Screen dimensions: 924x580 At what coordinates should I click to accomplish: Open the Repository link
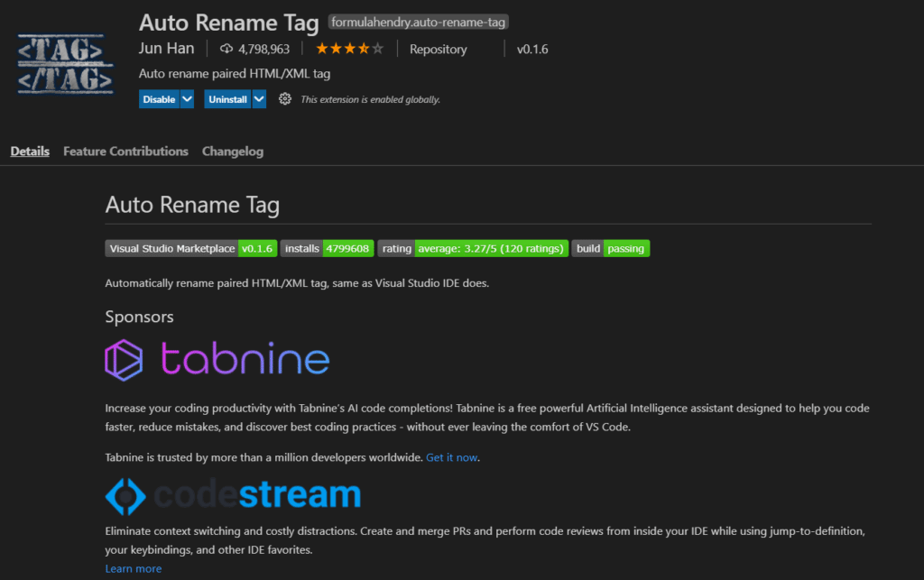point(439,50)
